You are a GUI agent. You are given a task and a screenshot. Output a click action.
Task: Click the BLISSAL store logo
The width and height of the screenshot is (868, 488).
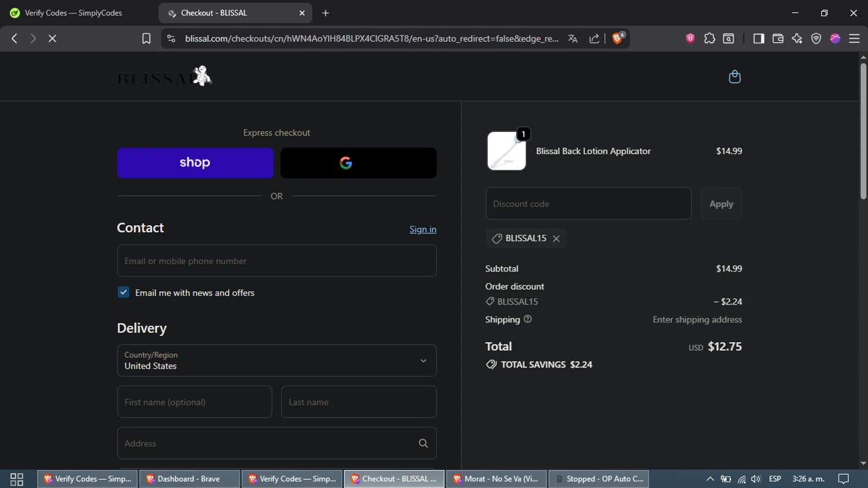(165, 76)
